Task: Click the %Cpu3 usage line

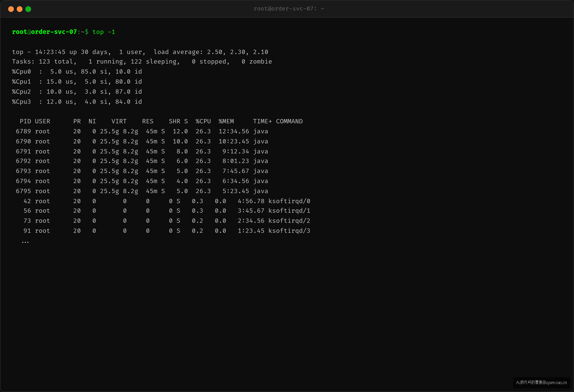Action: pyautogui.click(x=77, y=102)
